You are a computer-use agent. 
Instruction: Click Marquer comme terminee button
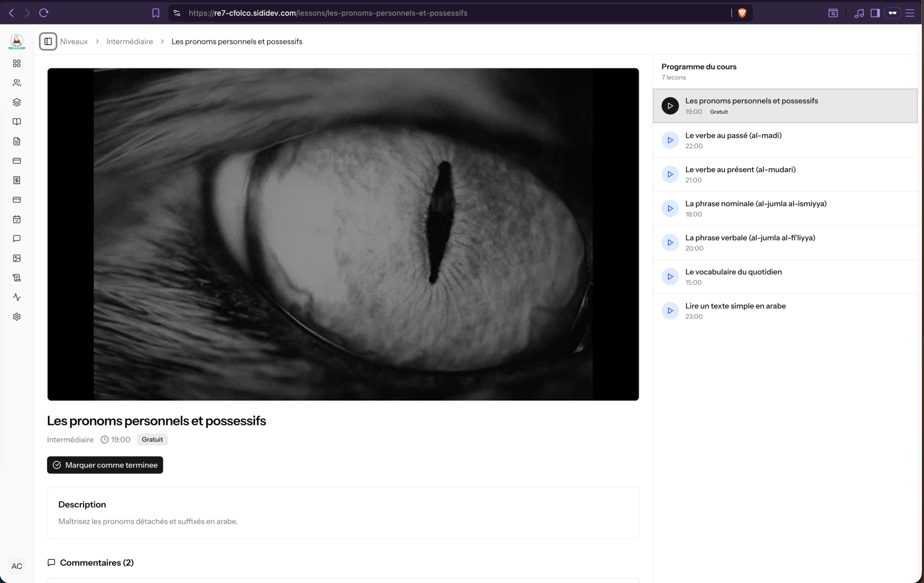[105, 465]
